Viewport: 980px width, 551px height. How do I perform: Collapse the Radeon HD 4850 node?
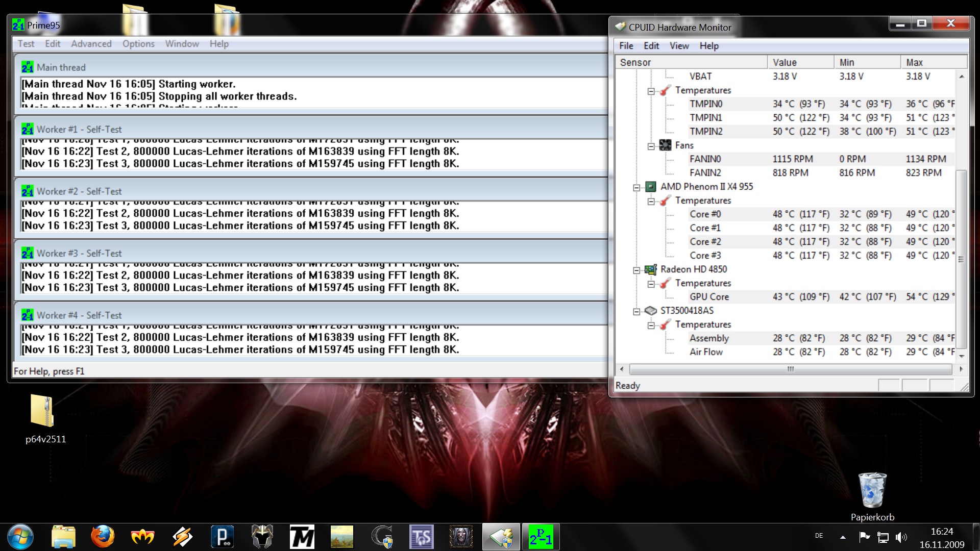(636, 270)
